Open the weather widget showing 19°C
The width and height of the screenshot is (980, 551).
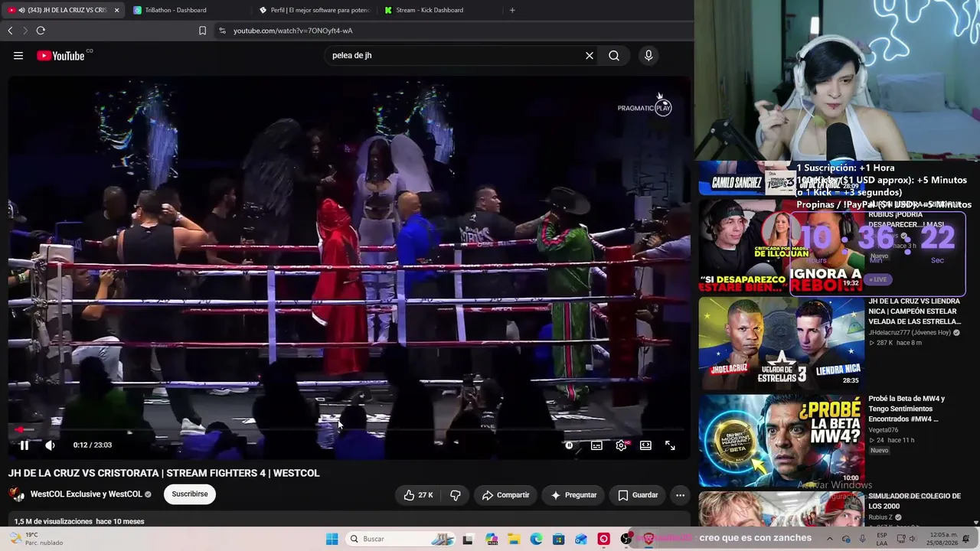[x=36, y=539]
